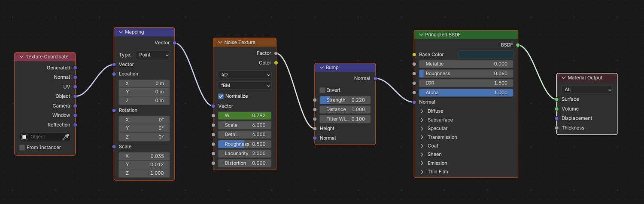This screenshot has width=644, height=204.
Task: Click the Window output socket
Action: click(x=75, y=115)
